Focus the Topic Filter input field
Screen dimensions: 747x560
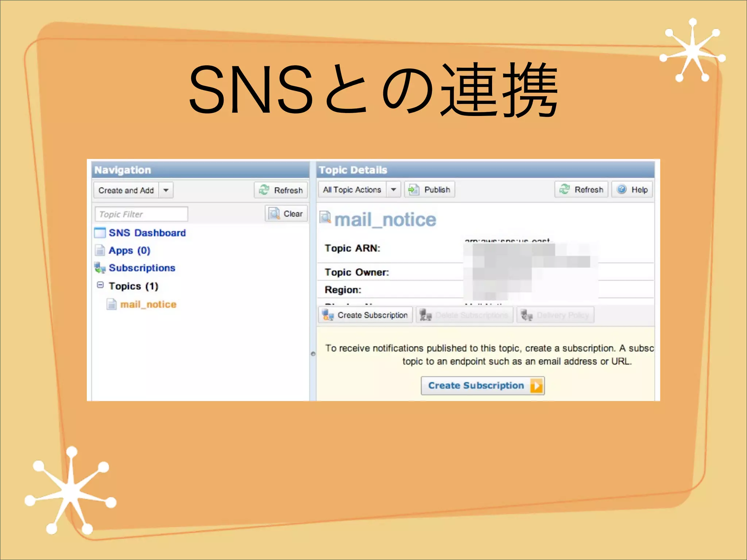pyautogui.click(x=141, y=214)
